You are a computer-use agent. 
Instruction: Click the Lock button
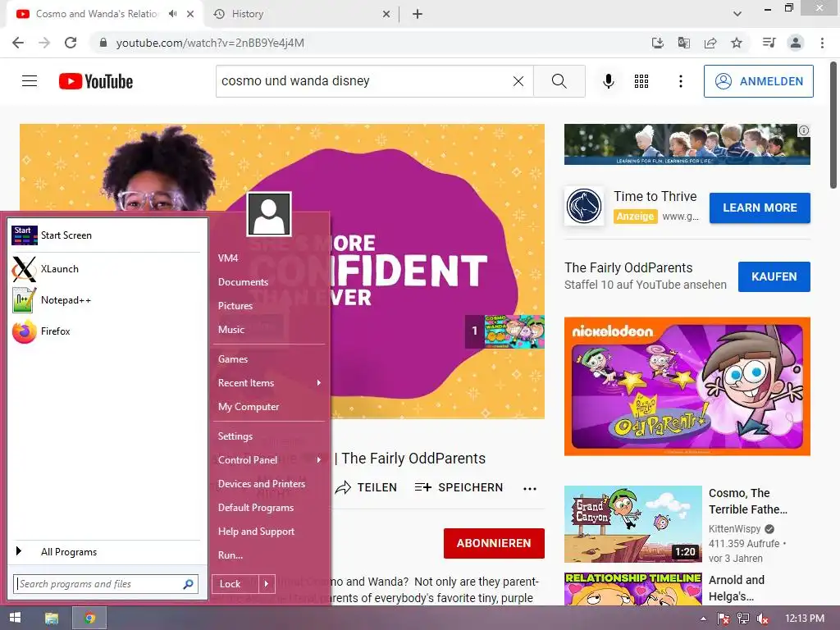235,584
